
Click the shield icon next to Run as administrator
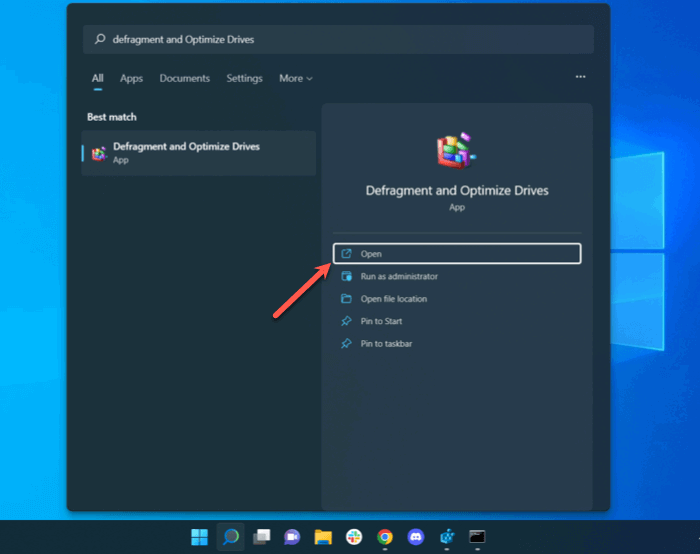click(x=346, y=276)
